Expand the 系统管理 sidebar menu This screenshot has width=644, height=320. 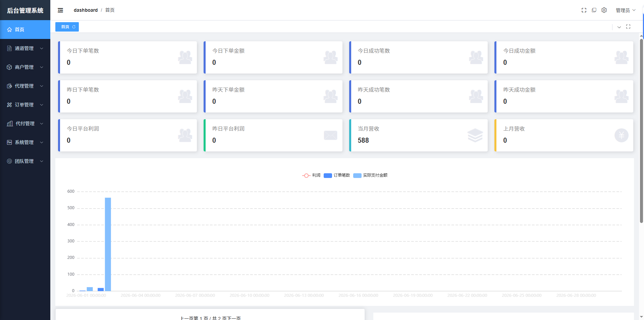click(x=25, y=142)
